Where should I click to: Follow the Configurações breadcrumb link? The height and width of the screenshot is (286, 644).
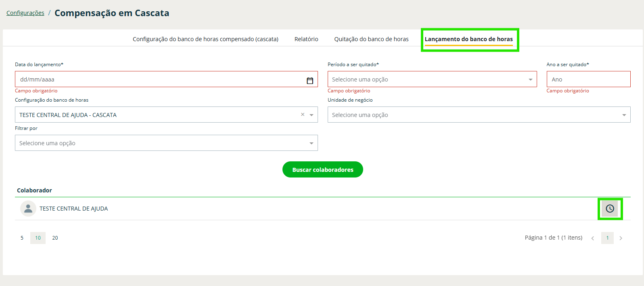click(25, 13)
